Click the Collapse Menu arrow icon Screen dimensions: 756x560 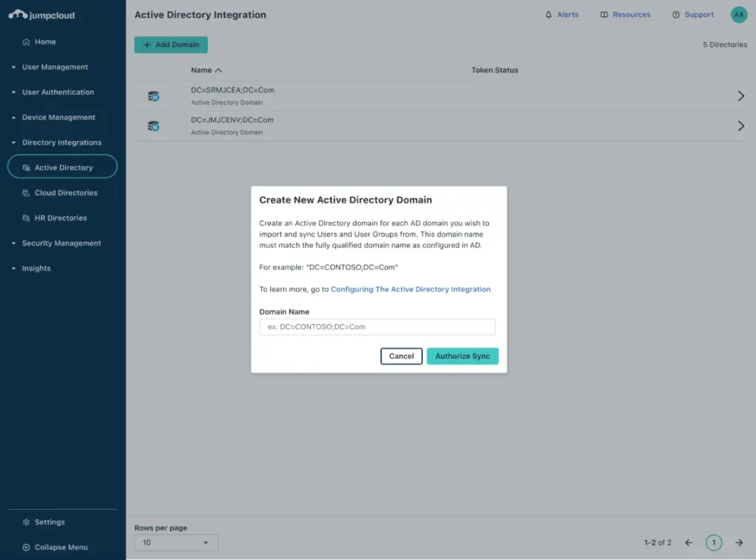click(x=27, y=547)
